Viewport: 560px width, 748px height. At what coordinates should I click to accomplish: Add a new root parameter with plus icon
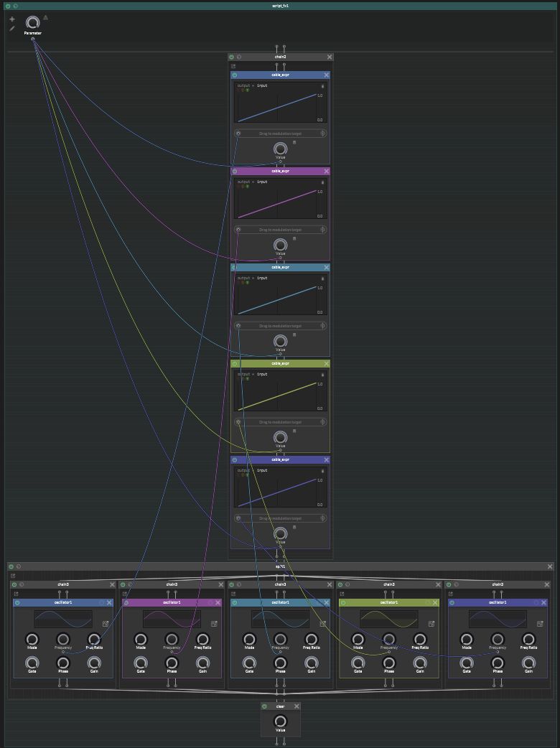(12, 19)
